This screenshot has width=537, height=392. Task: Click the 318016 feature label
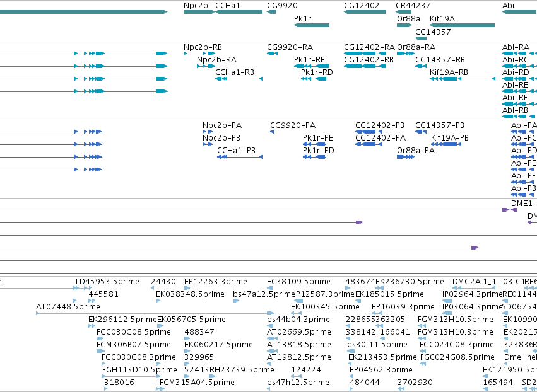(119, 383)
